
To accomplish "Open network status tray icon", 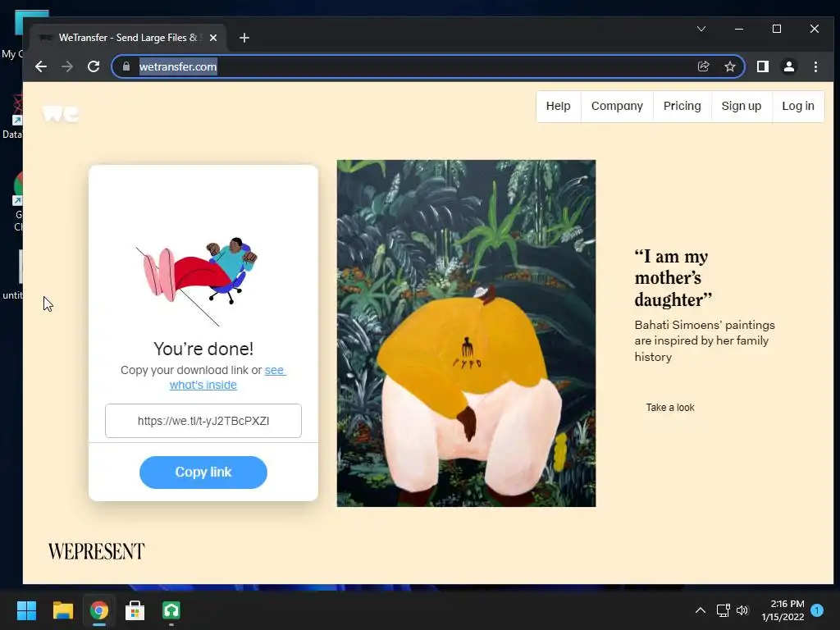I will (724, 610).
